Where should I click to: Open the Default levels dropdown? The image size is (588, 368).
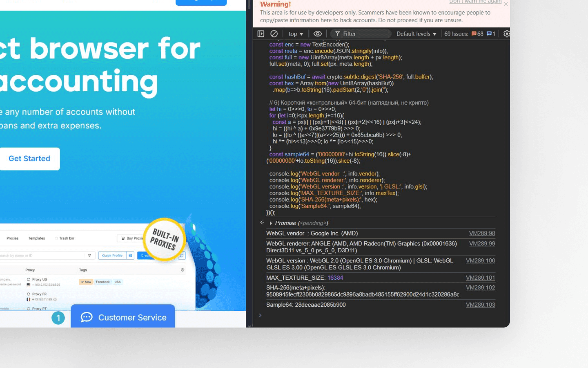coord(416,34)
